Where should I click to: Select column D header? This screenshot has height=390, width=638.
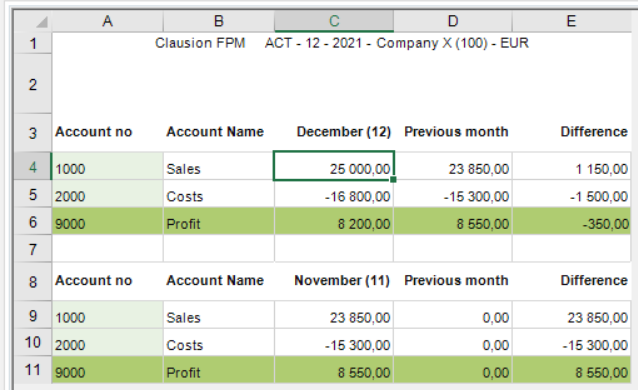click(x=453, y=21)
